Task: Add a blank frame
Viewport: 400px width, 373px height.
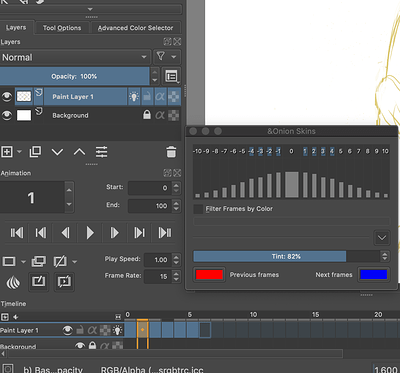Action: click(x=9, y=261)
